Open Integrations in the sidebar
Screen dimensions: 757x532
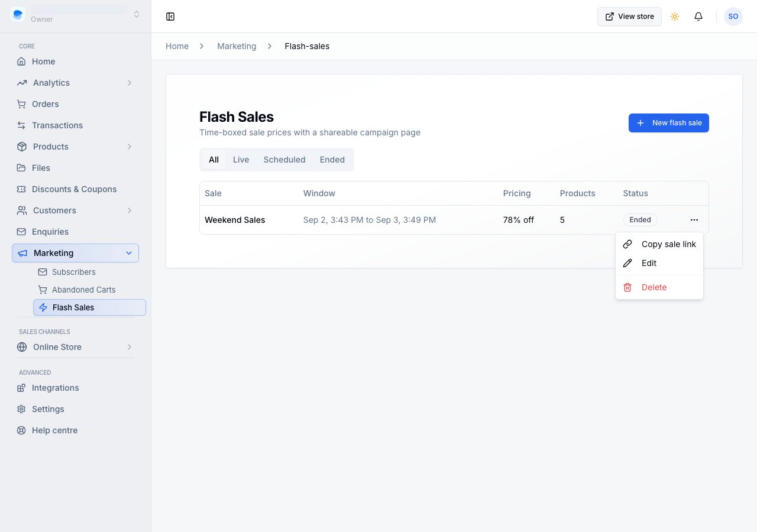[x=76, y=388]
